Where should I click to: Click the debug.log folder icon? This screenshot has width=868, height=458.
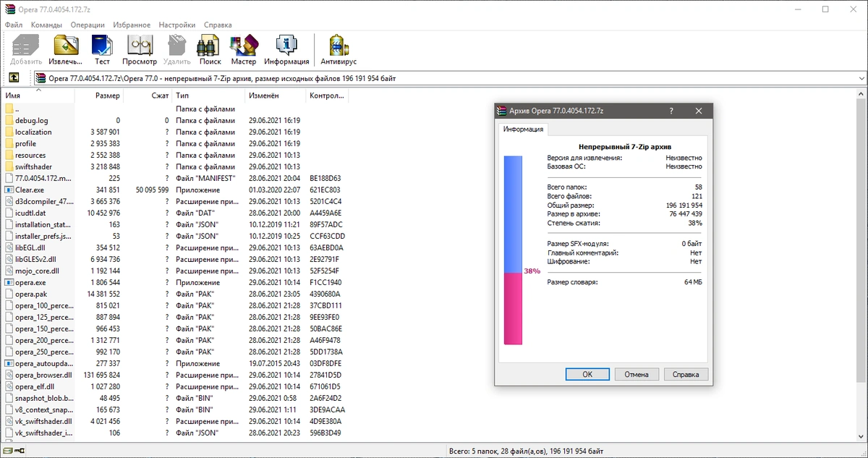pos(9,120)
